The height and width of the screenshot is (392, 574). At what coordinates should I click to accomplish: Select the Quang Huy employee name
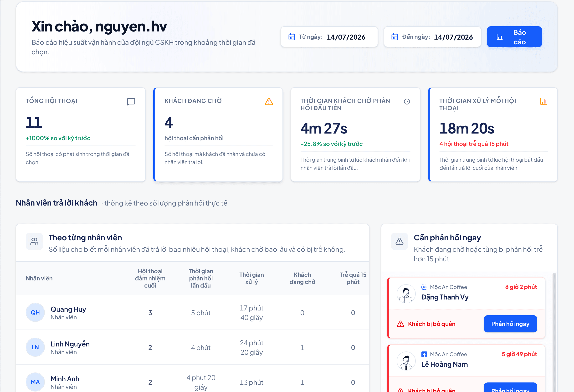click(x=68, y=309)
